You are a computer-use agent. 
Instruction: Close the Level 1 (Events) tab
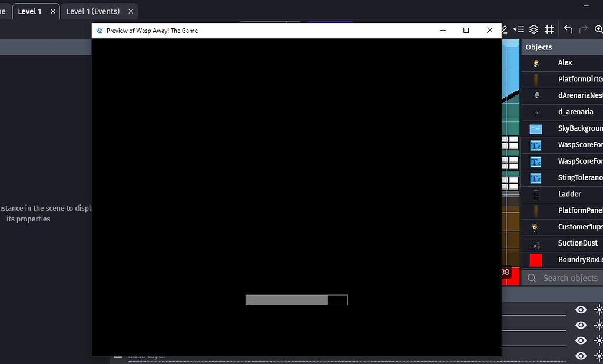point(131,11)
